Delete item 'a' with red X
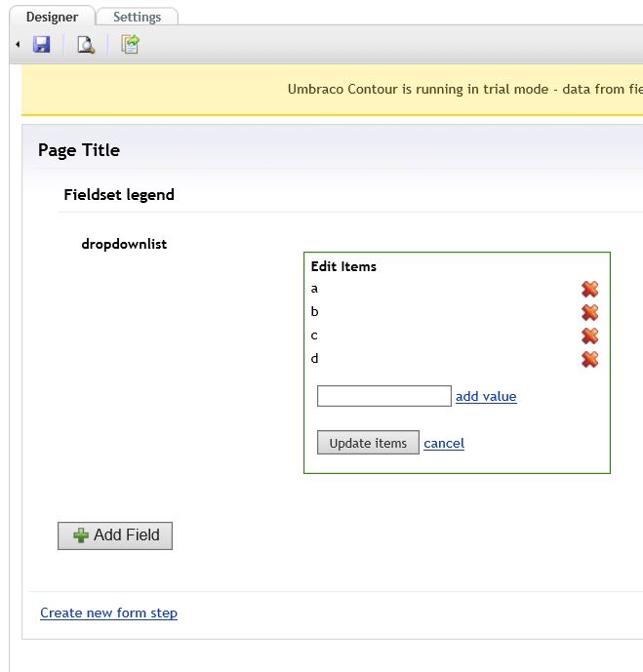The image size is (643, 672). [x=589, y=289]
